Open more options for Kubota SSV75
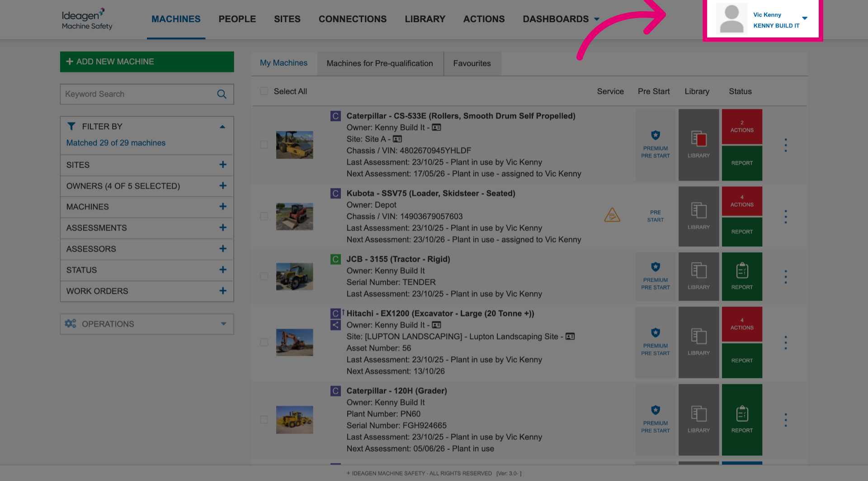868x481 pixels. (786, 217)
